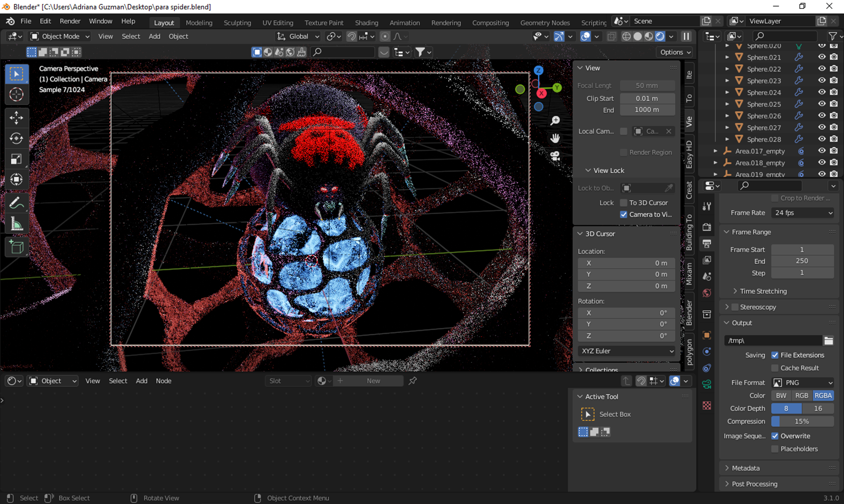Select RGB color mode
Screen dimensions: 844x504
802,395
